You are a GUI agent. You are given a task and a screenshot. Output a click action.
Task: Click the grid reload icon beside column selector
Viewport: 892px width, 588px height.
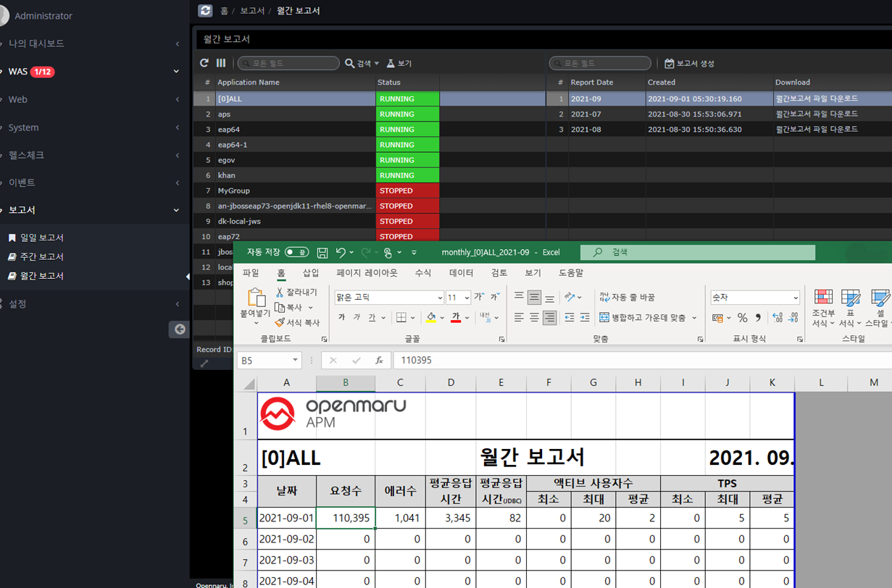[204, 64]
